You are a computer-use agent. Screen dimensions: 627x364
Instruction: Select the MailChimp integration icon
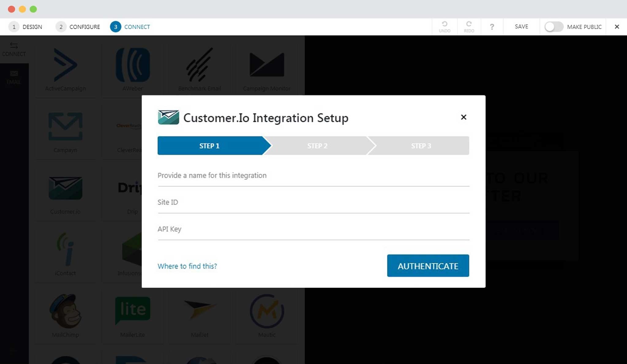(65, 311)
